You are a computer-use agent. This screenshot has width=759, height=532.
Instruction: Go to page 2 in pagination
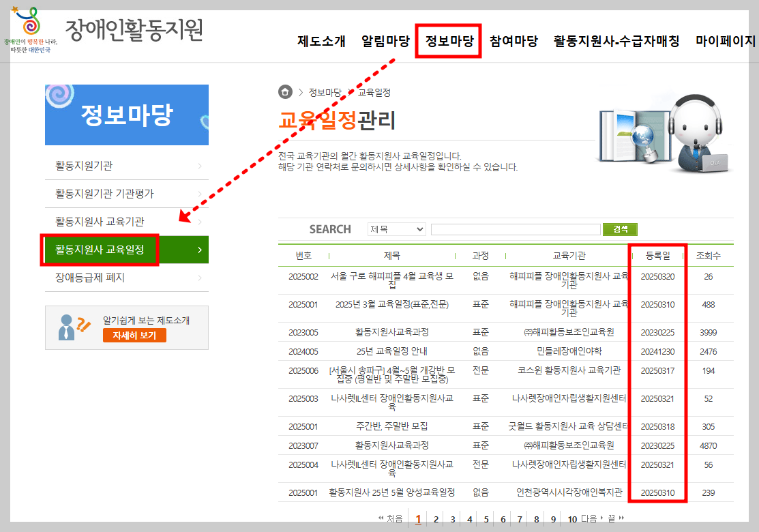[x=436, y=520]
